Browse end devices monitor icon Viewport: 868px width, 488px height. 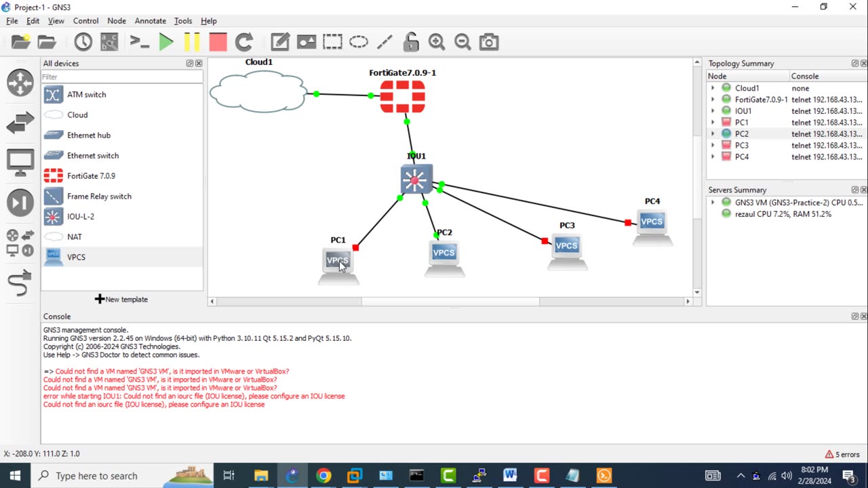[20, 163]
